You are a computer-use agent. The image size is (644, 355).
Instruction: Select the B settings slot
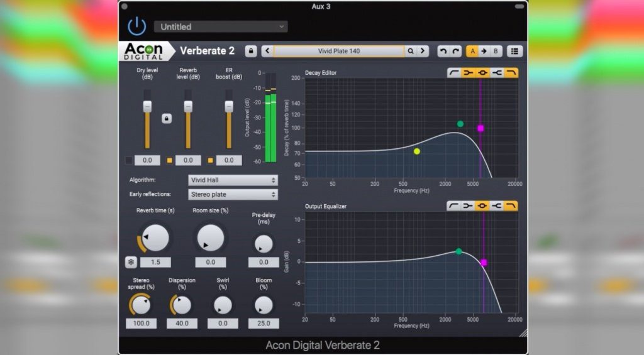tap(496, 52)
